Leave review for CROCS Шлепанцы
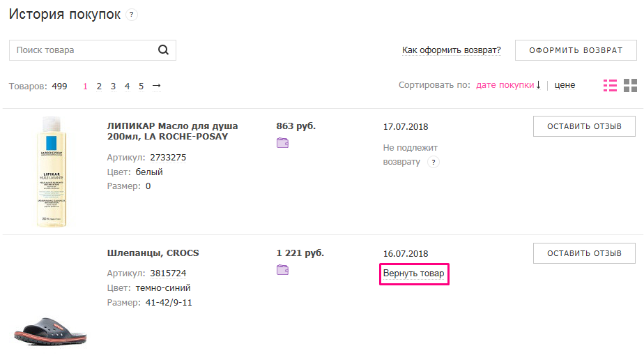The image size is (644, 360). (x=584, y=253)
